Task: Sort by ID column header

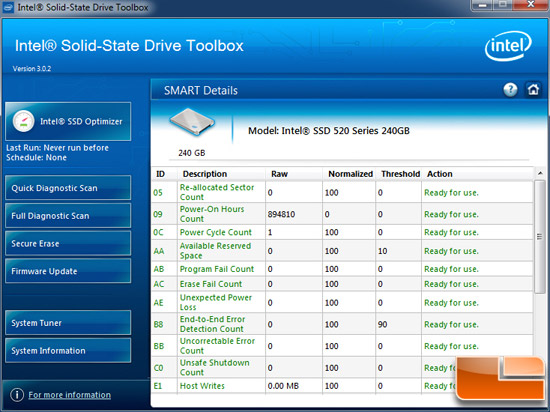Action: [x=160, y=174]
